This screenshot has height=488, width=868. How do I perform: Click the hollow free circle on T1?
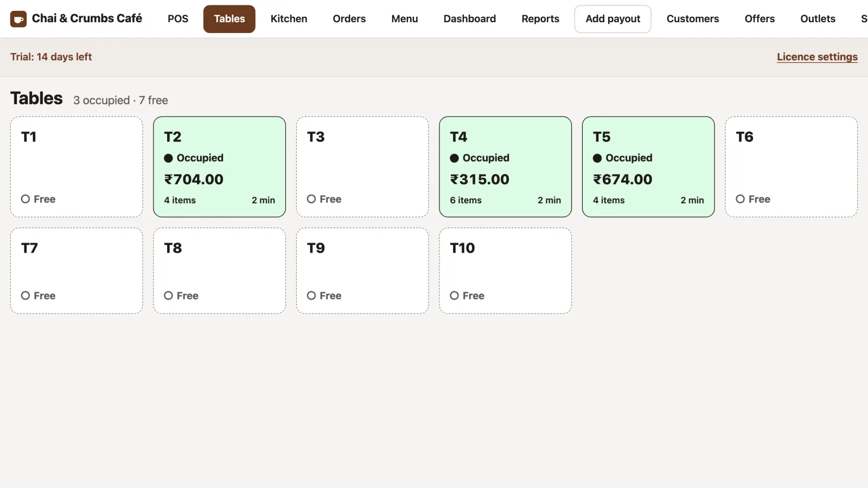pyautogui.click(x=25, y=199)
